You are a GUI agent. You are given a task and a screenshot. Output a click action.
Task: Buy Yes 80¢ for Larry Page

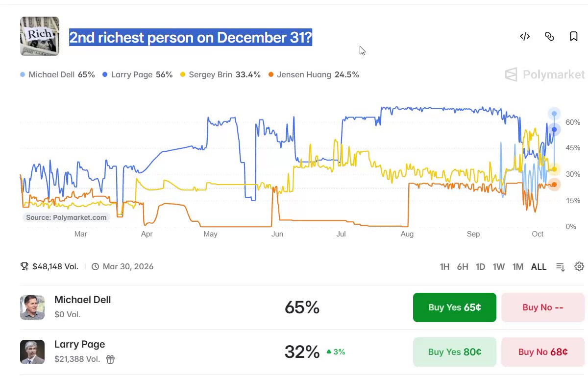[455, 352]
